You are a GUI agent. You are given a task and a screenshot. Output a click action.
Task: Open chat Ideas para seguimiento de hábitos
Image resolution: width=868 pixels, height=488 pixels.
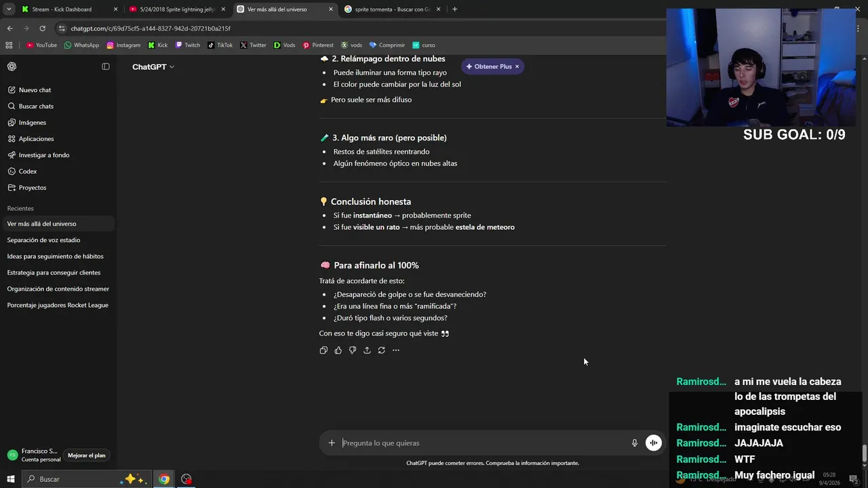(58, 256)
